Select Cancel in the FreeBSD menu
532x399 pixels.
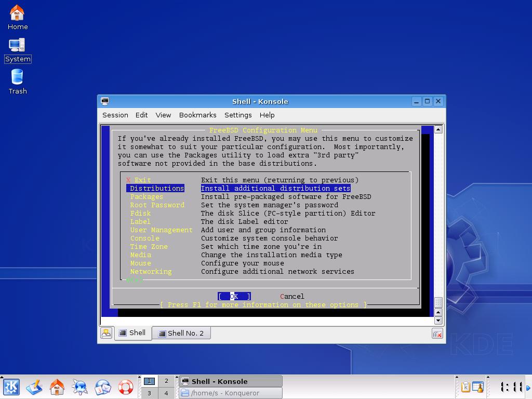pyautogui.click(x=292, y=296)
